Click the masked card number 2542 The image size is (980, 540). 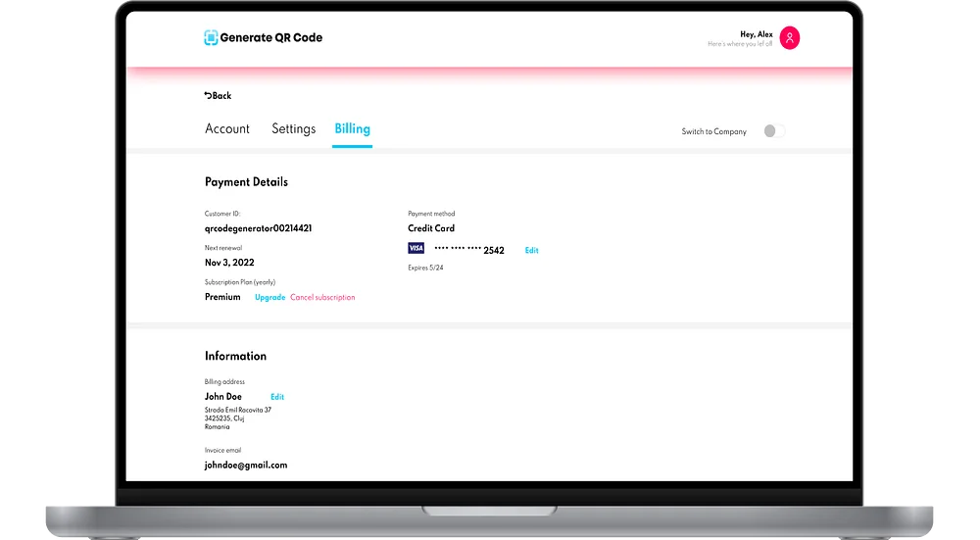coord(469,250)
